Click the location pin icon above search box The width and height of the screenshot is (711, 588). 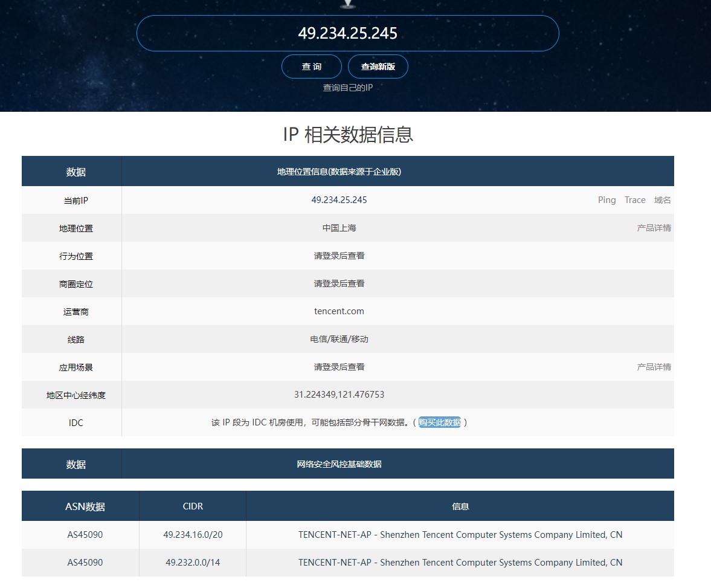click(x=347, y=4)
